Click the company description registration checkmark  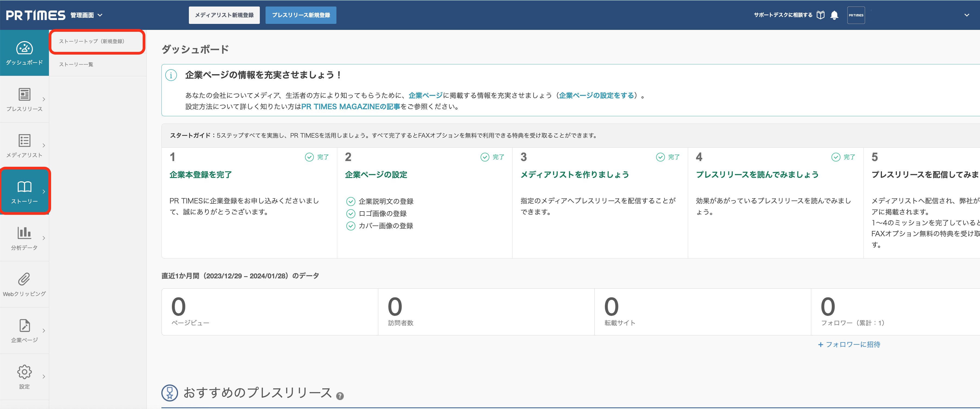pyautogui.click(x=350, y=202)
